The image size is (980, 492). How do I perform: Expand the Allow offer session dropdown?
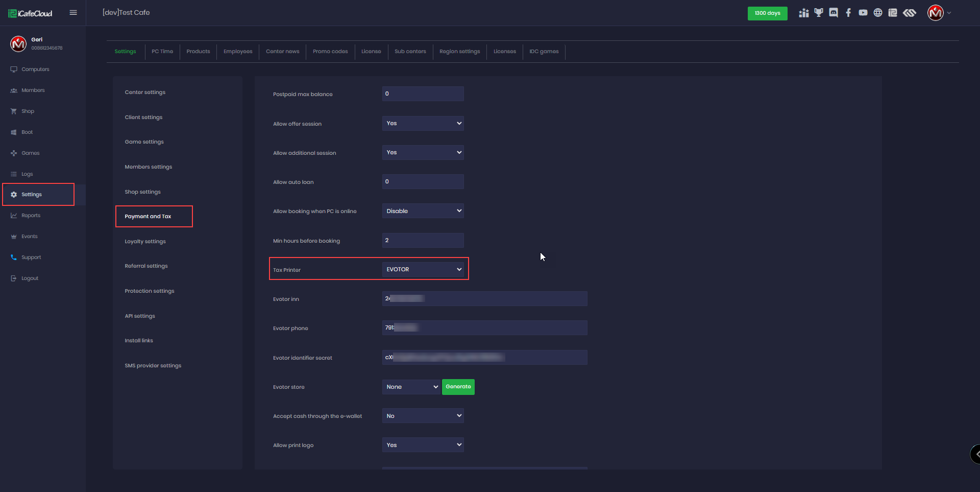423,123
